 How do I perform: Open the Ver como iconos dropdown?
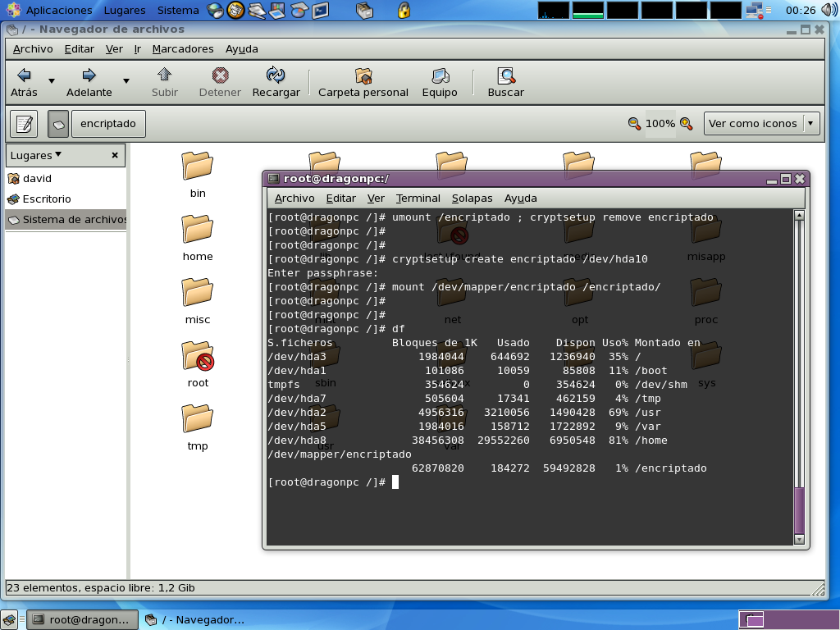click(760, 124)
